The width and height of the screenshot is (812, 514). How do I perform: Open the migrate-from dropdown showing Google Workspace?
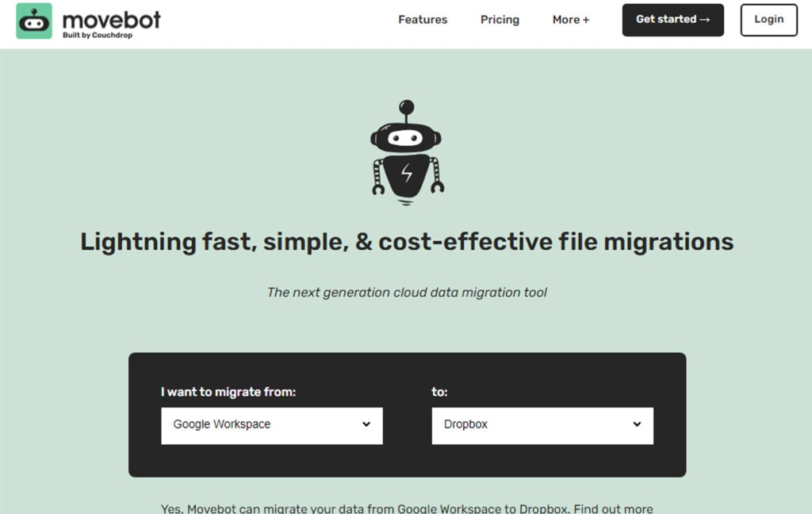pos(272,425)
